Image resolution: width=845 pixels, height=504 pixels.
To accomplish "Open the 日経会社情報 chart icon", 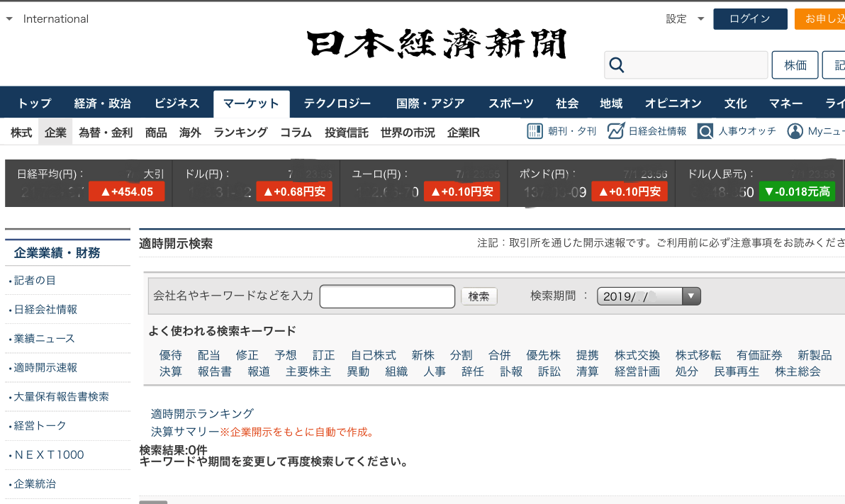I will click(615, 131).
